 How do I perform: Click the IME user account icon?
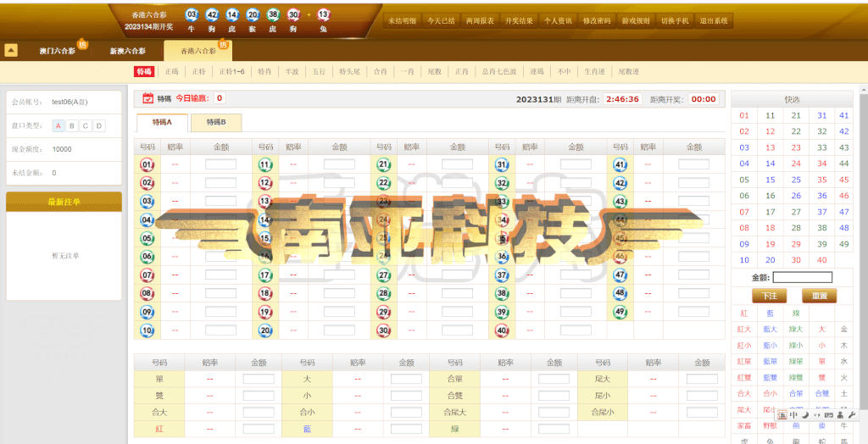(840, 414)
